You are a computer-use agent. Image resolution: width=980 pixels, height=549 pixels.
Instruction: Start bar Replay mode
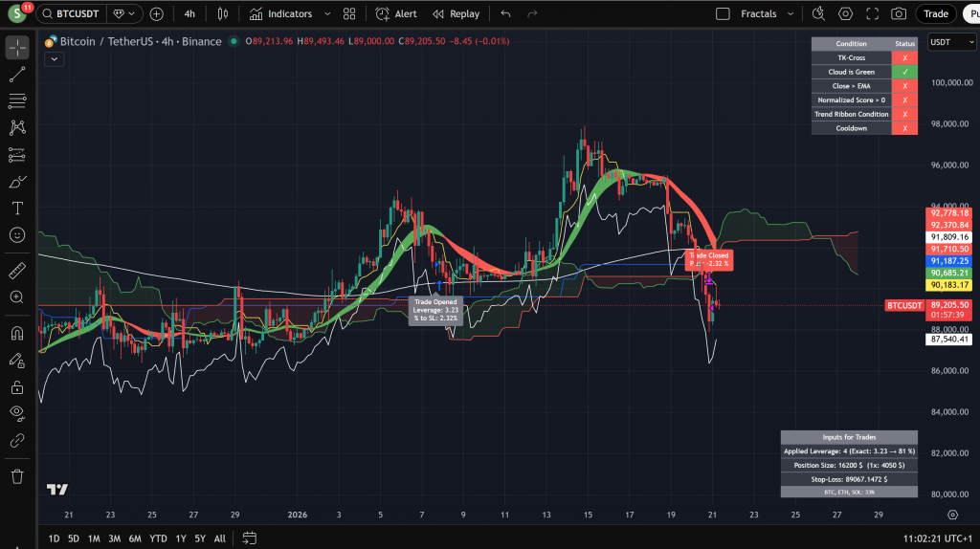tap(456, 14)
